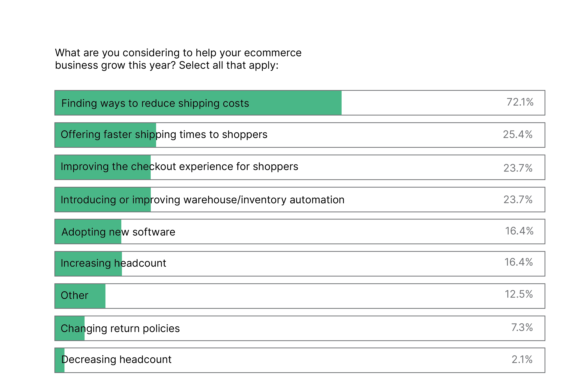
Task: Click the "Chan" bar label
Action: click(x=72, y=328)
